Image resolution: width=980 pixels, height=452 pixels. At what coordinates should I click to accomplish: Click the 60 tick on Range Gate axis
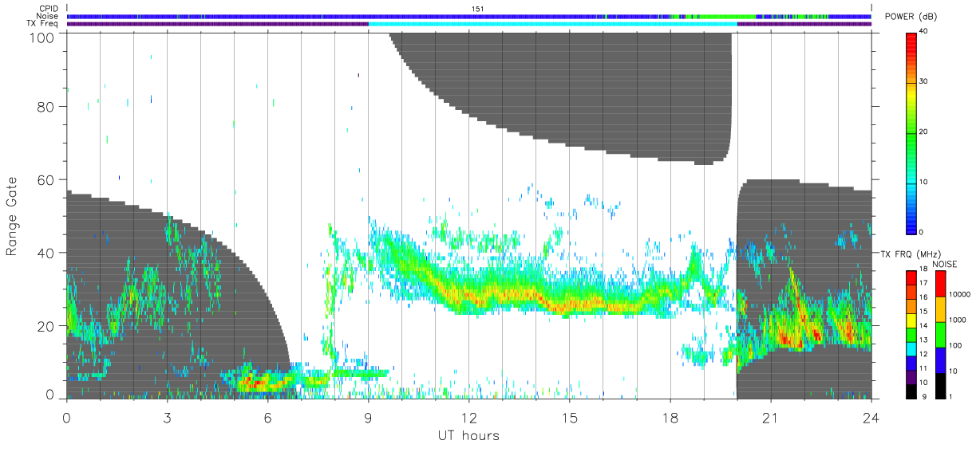46,180
